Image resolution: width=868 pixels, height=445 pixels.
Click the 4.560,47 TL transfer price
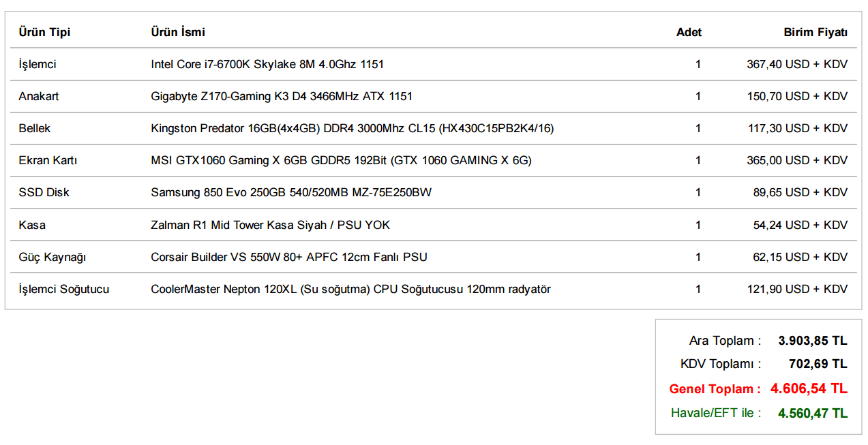[813, 413]
